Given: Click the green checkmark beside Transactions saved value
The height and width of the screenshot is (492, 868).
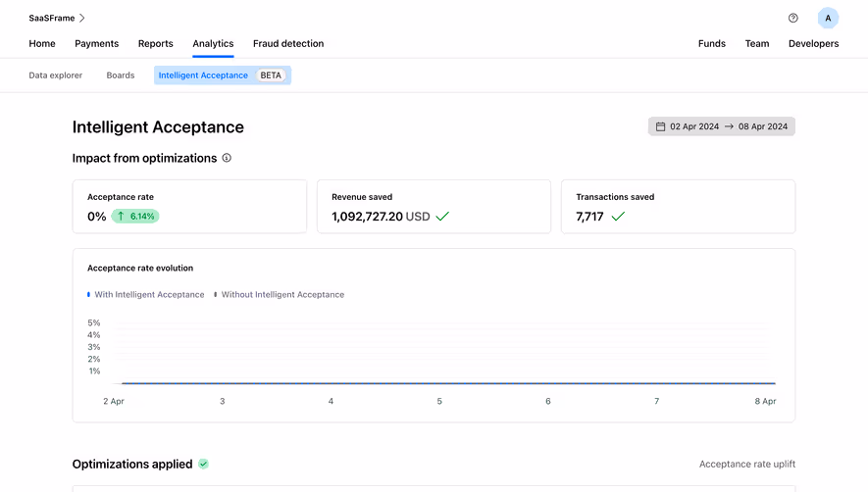Looking at the screenshot, I should [x=618, y=217].
